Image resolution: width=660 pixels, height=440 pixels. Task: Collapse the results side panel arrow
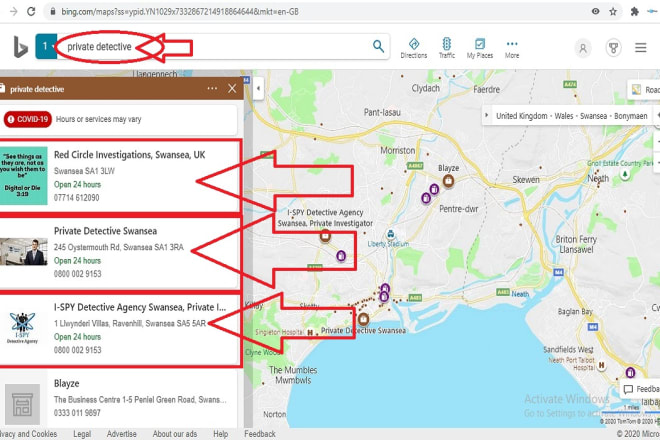click(258, 88)
